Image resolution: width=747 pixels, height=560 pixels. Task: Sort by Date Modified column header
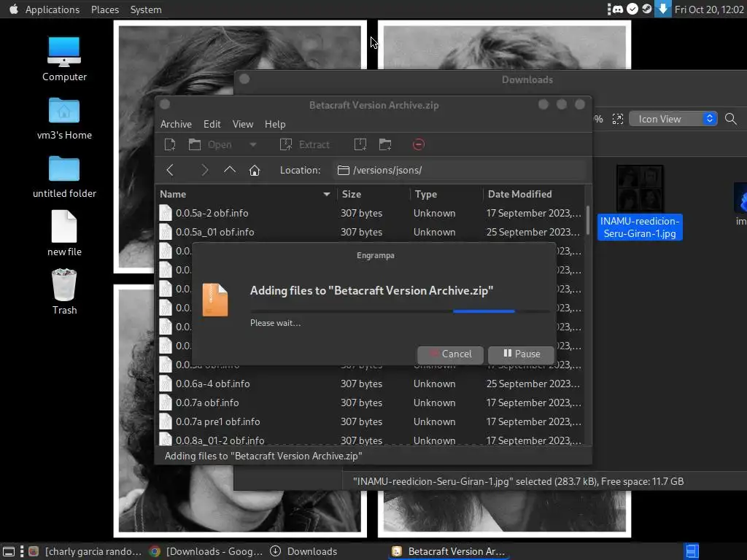pyautogui.click(x=533, y=194)
